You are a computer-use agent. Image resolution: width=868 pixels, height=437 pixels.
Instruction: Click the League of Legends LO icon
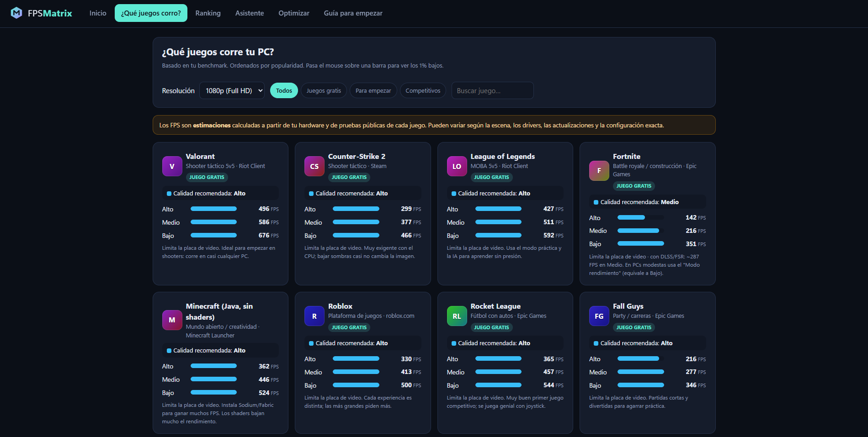click(x=457, y=166)
